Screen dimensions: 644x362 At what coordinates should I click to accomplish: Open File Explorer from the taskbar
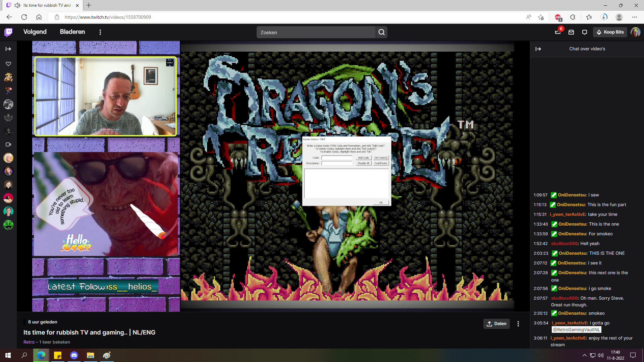pos(90,355)
